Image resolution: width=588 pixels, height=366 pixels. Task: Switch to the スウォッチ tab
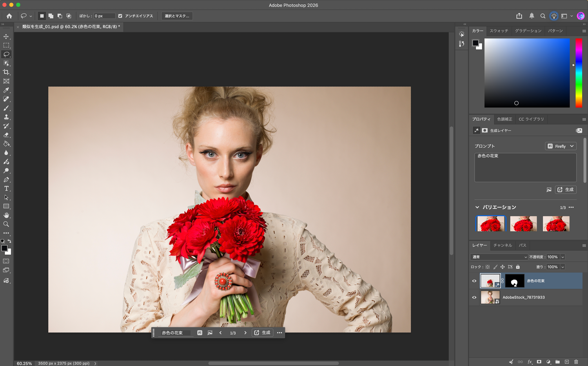pos(499,31)
